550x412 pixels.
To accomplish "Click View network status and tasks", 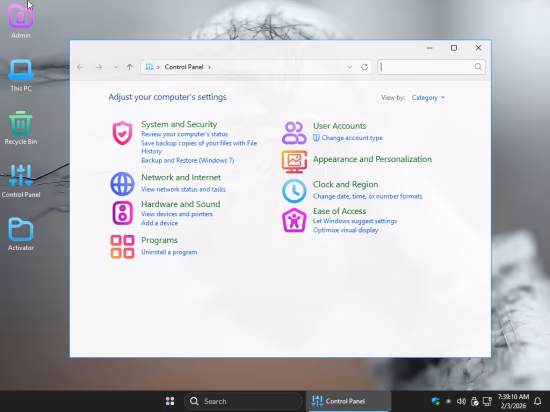I will click(183, 189).
